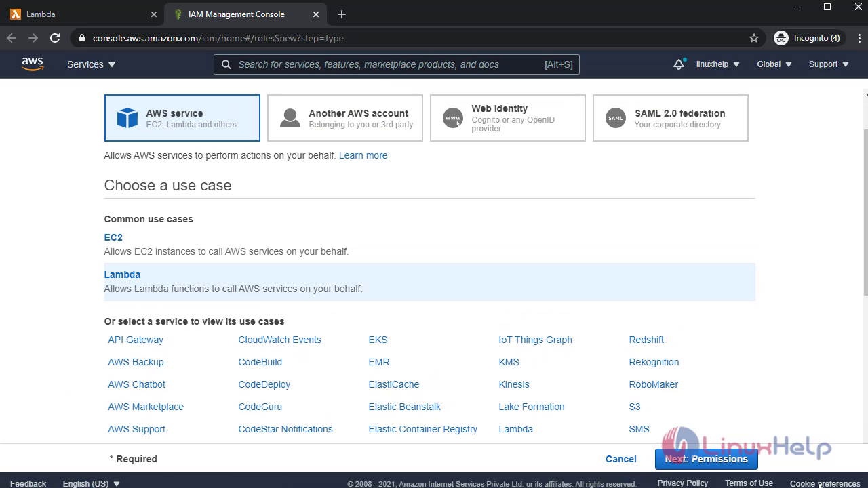Select IoT Things Graph service
Image resolution: width=868 pixels, height=488 pixels.
pos(535,340)
